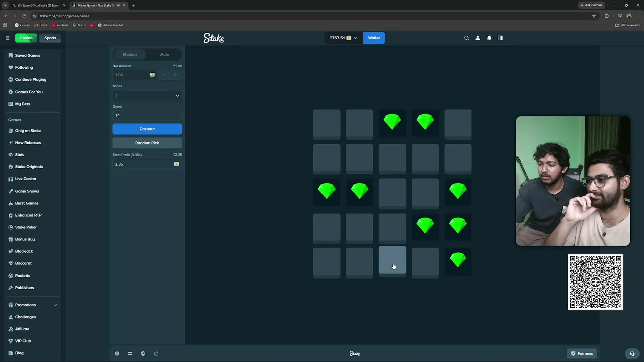Click the browser address bar
644x362 pixels.
click(x=312, y=16)
